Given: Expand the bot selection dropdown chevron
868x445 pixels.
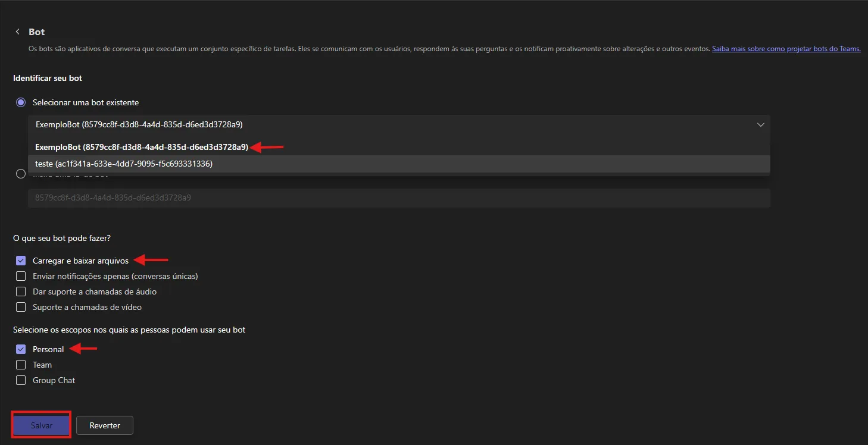Looking at the screenshot, I should (760, 124).
